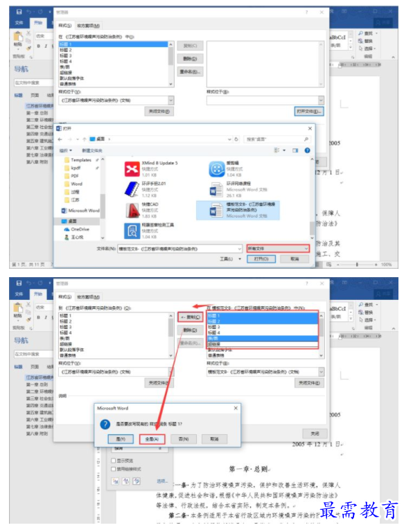404x532 pixels.
Task: Select the XMind 8 Update 5 shortcut icon
Action: pyautogui.click(x=132, y=169)
